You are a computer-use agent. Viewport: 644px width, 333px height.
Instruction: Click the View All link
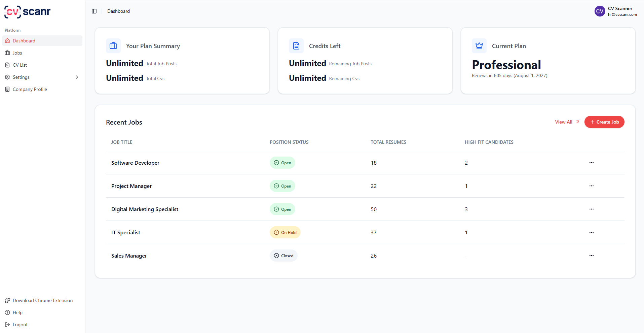coord(567,122)
